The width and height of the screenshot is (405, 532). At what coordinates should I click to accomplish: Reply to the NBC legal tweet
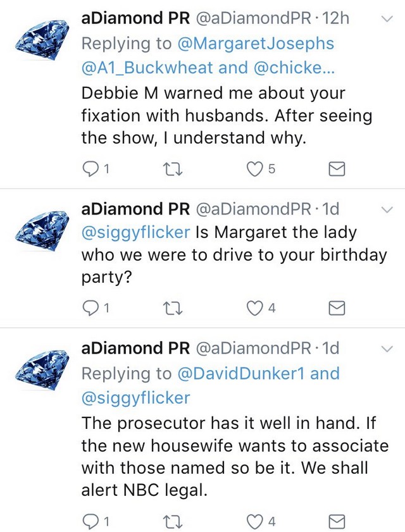(91, 521)
